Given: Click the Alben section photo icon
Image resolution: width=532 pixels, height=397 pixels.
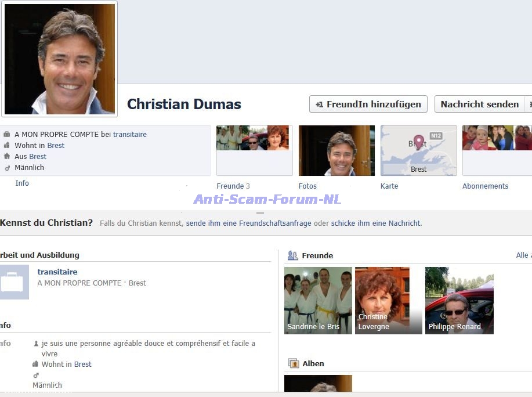Looking at the screenshot, I should [293, 363].
